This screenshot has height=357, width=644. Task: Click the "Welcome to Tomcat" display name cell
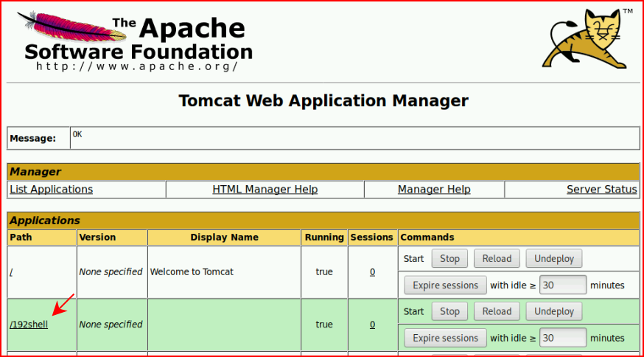224,272
